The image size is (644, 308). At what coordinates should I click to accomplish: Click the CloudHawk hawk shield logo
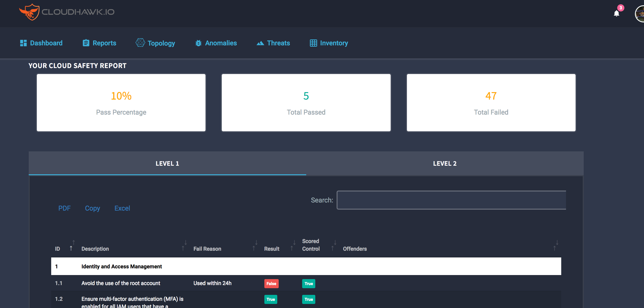(x=29, y=12)
